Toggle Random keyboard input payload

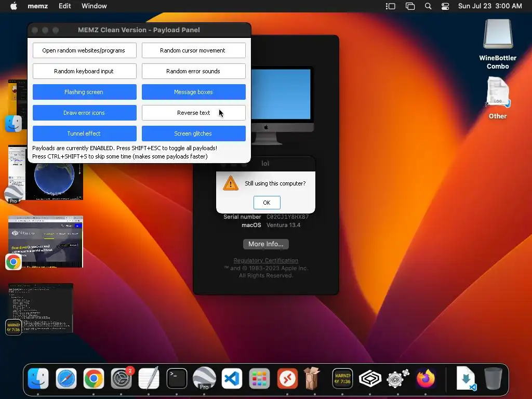coord(85,71)
